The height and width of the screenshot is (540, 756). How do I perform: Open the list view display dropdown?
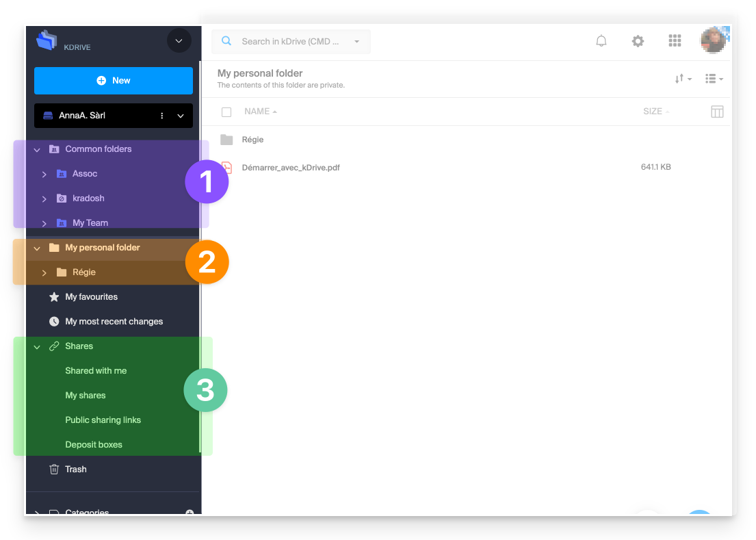(713, 78)
